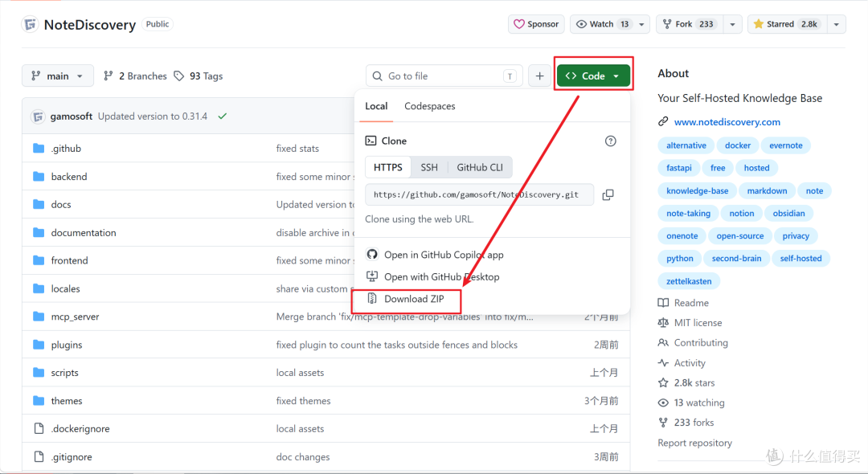Click the .dockerignore file icon

click(39, 429)
